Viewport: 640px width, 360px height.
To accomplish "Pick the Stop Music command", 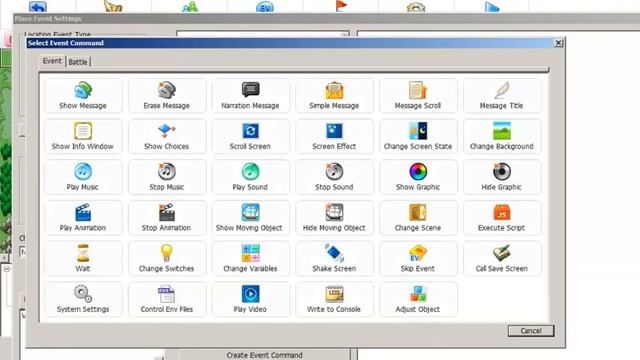I will [x=167, y=178].
